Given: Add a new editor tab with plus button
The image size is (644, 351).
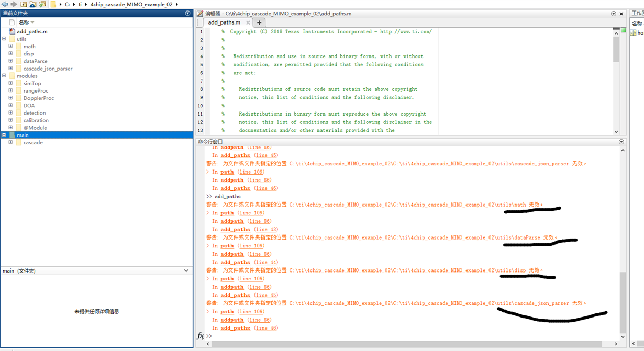Looking at the screenshot, I should pyautogui.click(x=259, y=22).
